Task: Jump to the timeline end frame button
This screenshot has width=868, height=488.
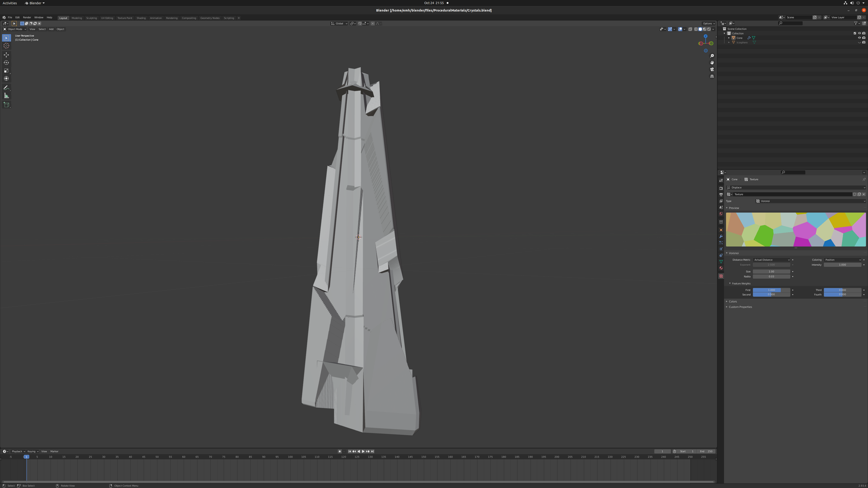Action: pyautogui.click(x=372, y=451)
